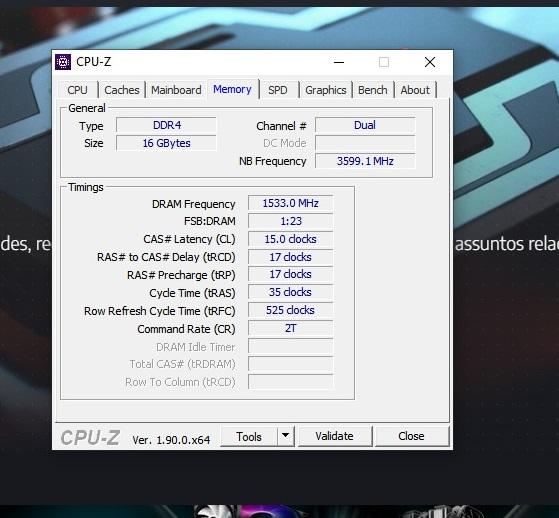Screen dimensions: 559x518
Task: Click the Channel # label
Action: [281, 126]
